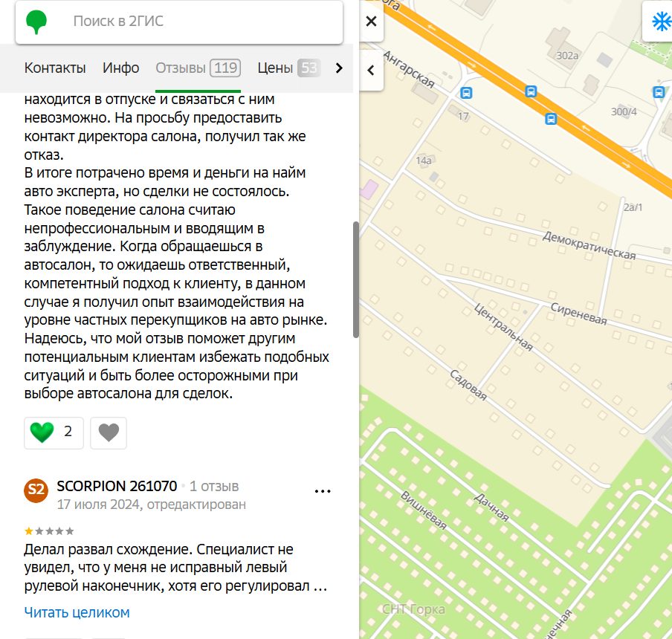Click the snowflake map layer icon
672x639 pixels.
pos(661,22)
